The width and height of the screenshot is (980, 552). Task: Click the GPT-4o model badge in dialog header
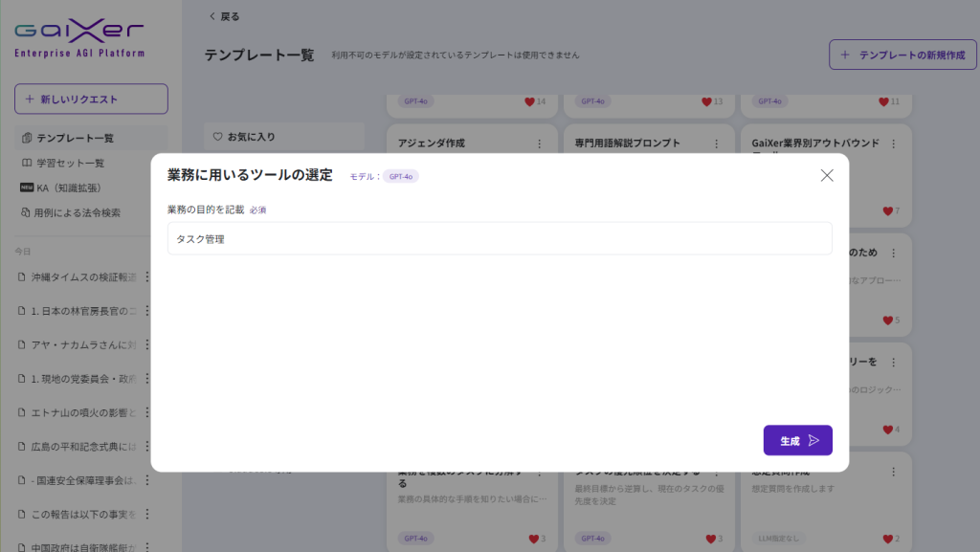[400, 176]
